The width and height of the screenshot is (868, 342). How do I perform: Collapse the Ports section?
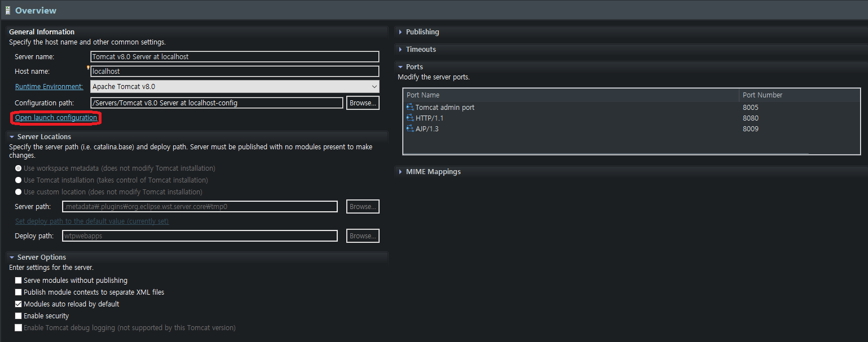pyautogui.click(x=400, y=66)
